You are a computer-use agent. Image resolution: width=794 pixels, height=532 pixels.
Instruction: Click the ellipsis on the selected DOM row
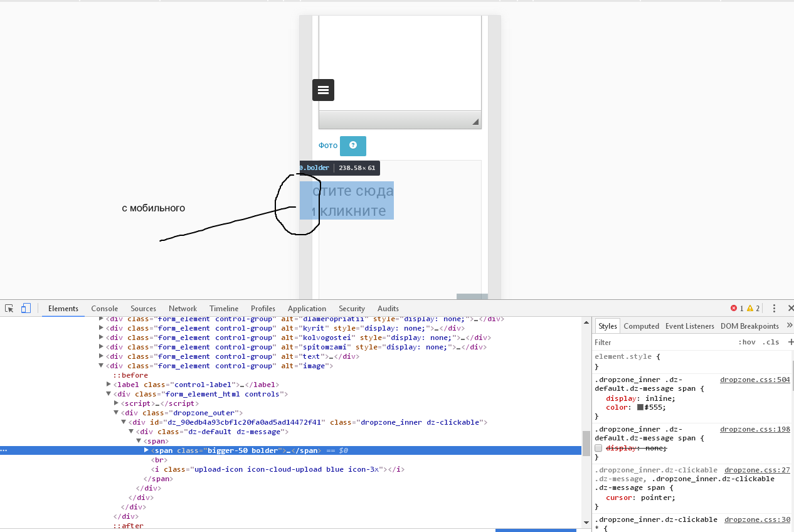click(4, 450)
